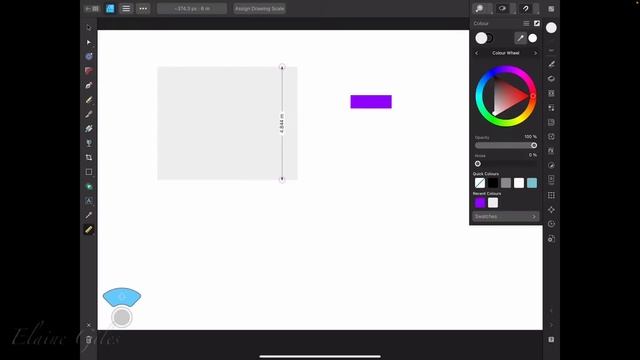This screenshot has height=360, width=640.
Task: Select the Colour Picker tool in left toolbar
Action: click(89, 215)
